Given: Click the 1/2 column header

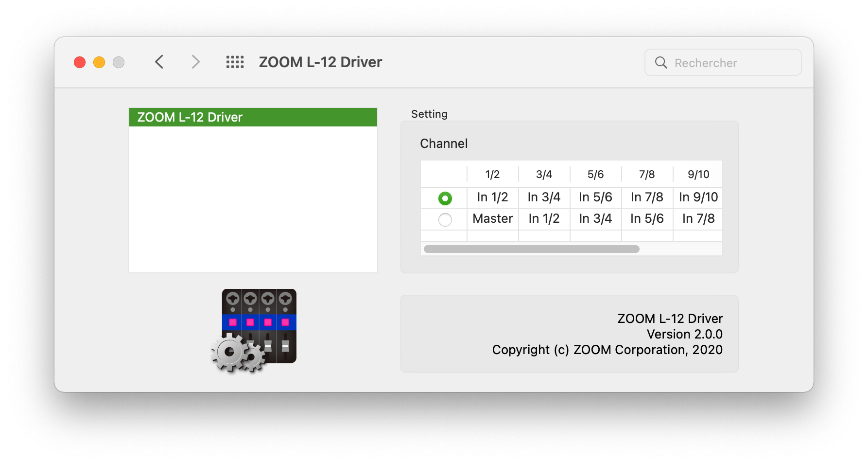Looking at the screenshot, I should [492, 174].
